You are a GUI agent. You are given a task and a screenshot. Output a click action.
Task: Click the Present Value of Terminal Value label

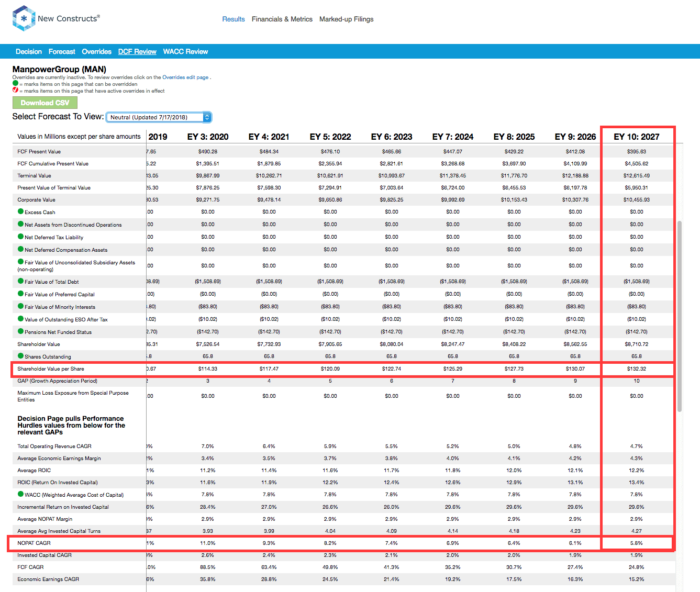click(x=54, y=187)
